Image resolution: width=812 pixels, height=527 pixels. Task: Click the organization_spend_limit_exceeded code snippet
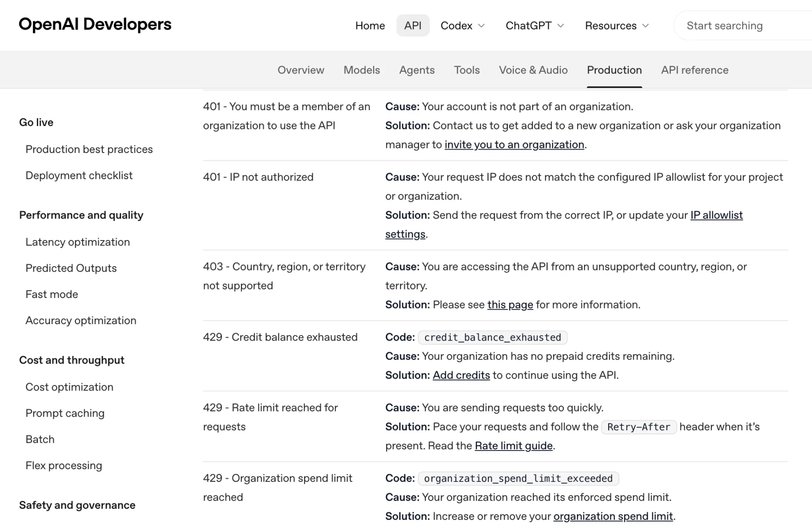518,478
